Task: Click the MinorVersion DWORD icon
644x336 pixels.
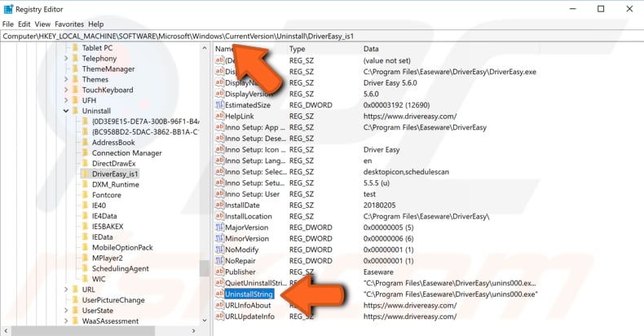Action: (219, 238)
